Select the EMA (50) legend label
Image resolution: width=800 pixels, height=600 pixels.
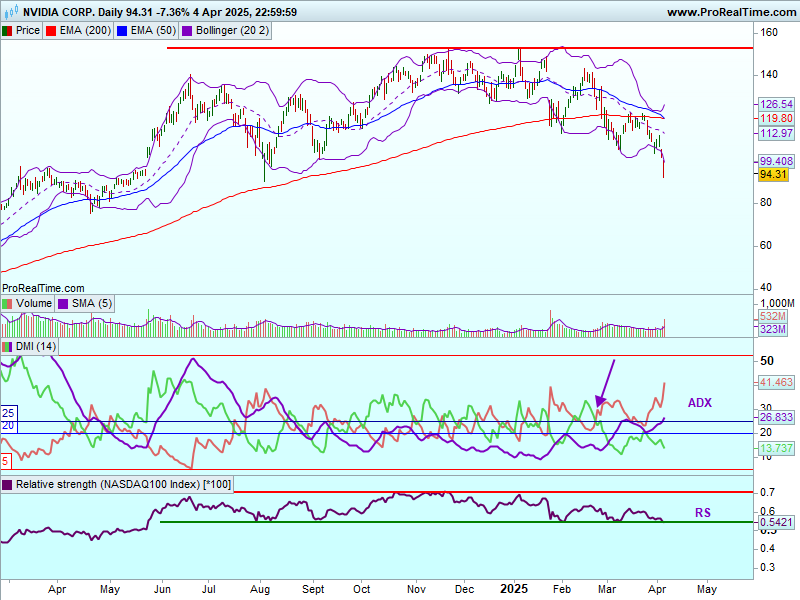153,31
